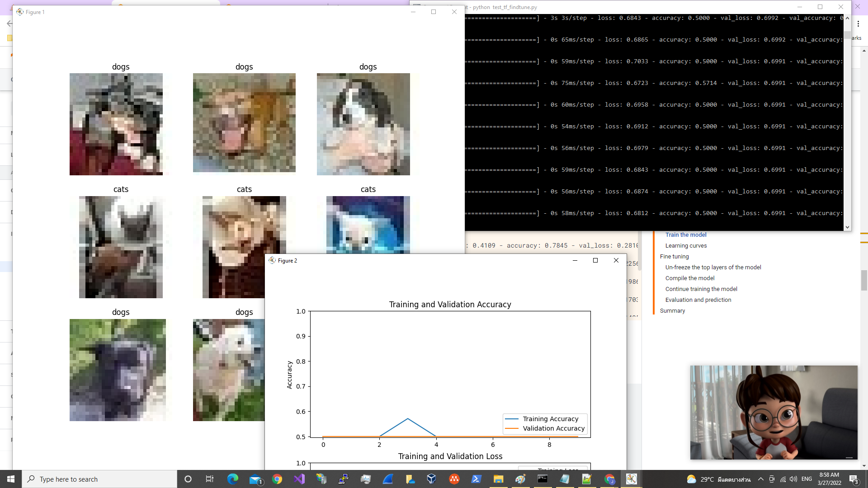Click the console scrollbar up arrow
The height and width of the screenshot is (488, 868).
click(x=847, y=18)
